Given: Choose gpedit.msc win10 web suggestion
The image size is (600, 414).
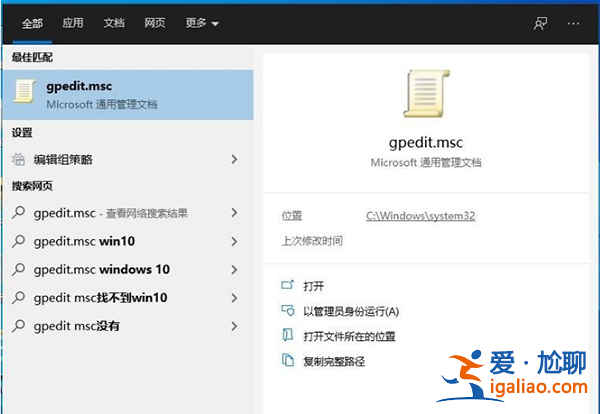Looking at the screenshot, I should pyautogui.click(x=128, y=241).
